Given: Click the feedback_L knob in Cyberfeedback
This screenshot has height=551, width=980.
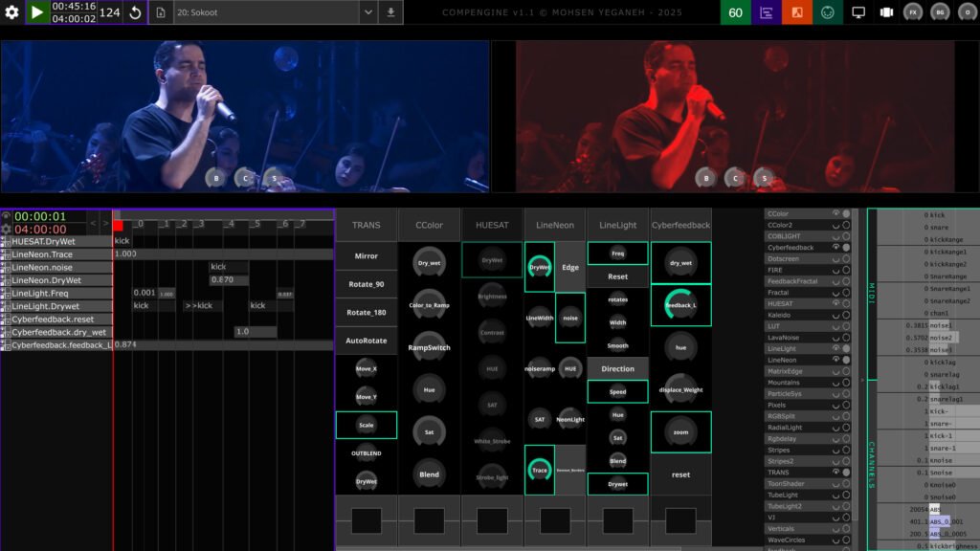Looking at the screenshot, I should [x=680, y=305].
